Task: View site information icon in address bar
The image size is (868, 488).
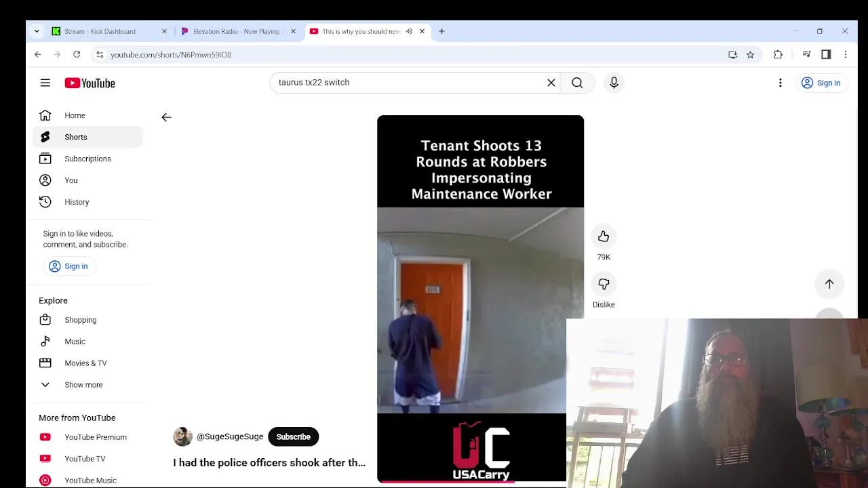Action: pyautogui.click(x=100, y=55)
